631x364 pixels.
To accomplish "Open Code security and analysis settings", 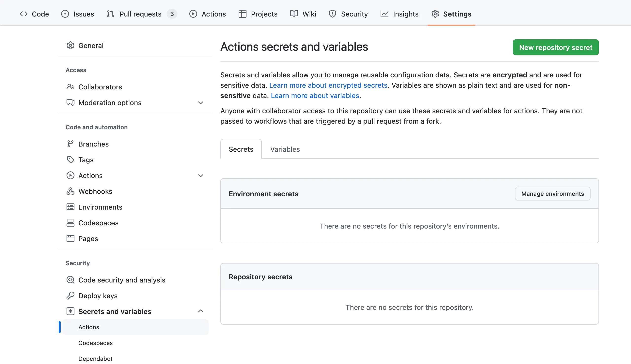I will [135, 280].
